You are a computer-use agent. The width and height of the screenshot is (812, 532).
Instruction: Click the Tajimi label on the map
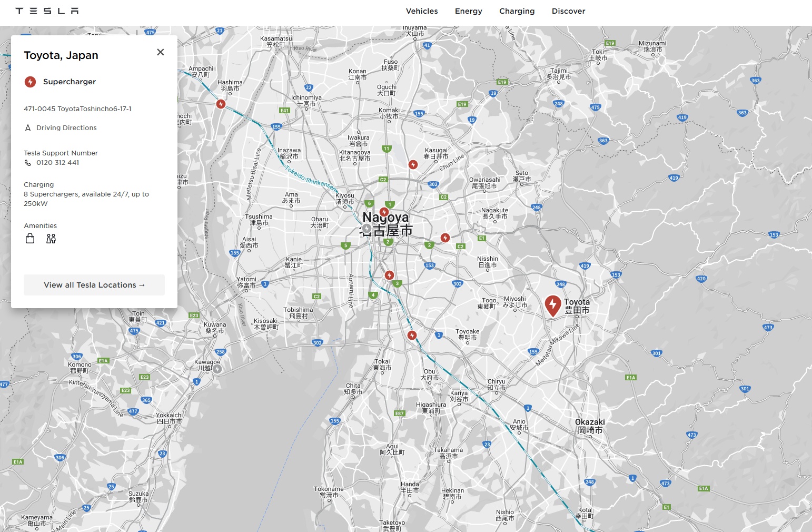click(559, 74)
